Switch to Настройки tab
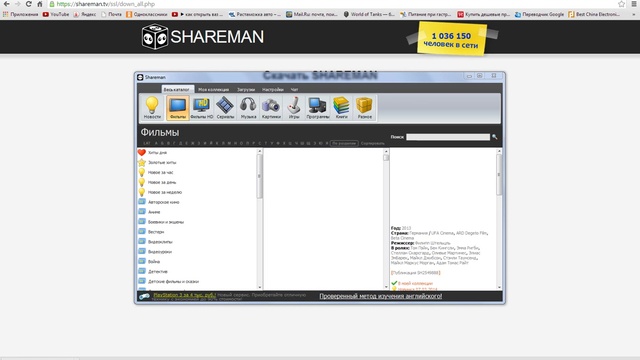The height and width of the screenshot is (360, 640). [x=273, y=89]
